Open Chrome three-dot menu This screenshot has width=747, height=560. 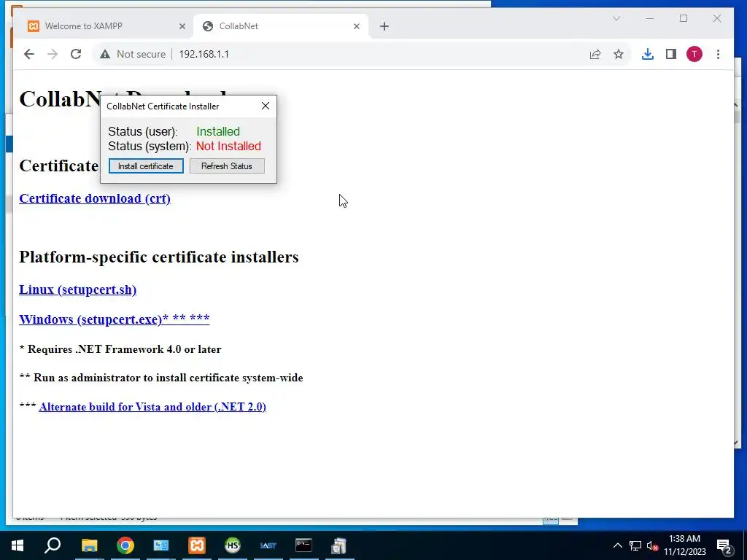click(x=718, y=54)
